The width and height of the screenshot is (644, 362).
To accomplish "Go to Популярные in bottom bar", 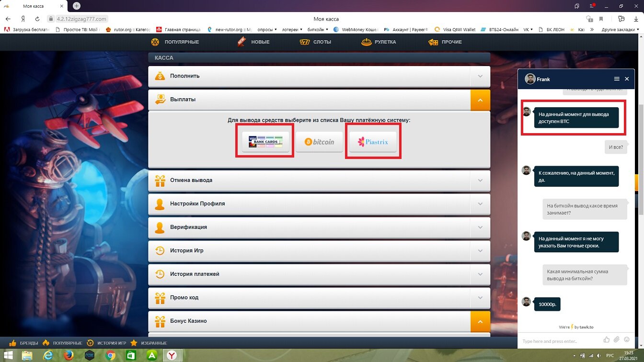I will (62, 343).
